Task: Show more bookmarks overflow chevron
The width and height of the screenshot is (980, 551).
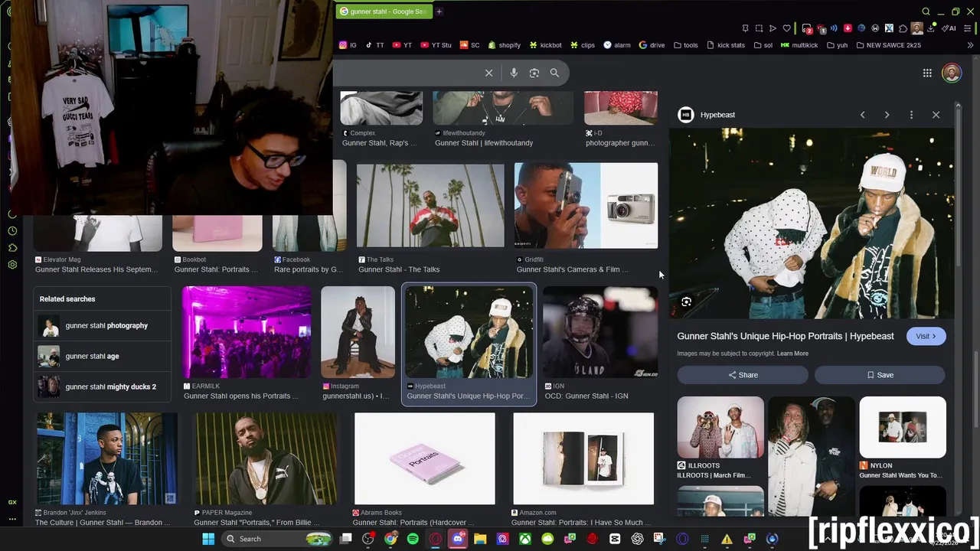Action: pyautogui.click(x=970, y=45)
